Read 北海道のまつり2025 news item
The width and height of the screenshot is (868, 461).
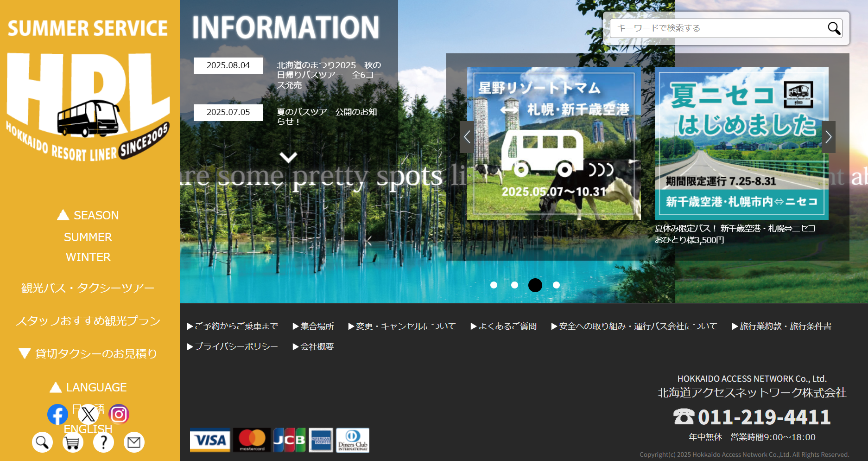tap(329, 75)
